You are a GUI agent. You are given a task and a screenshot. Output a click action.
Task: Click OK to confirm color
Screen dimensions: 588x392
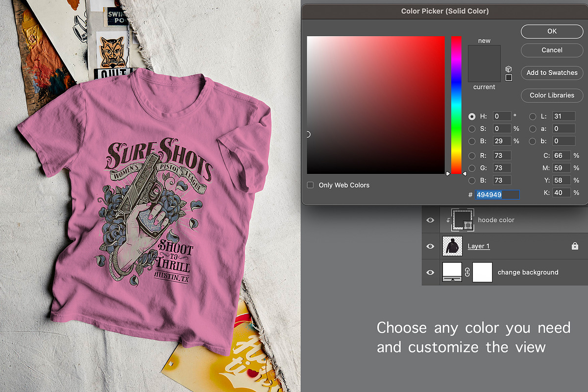[x=552, y=31]
